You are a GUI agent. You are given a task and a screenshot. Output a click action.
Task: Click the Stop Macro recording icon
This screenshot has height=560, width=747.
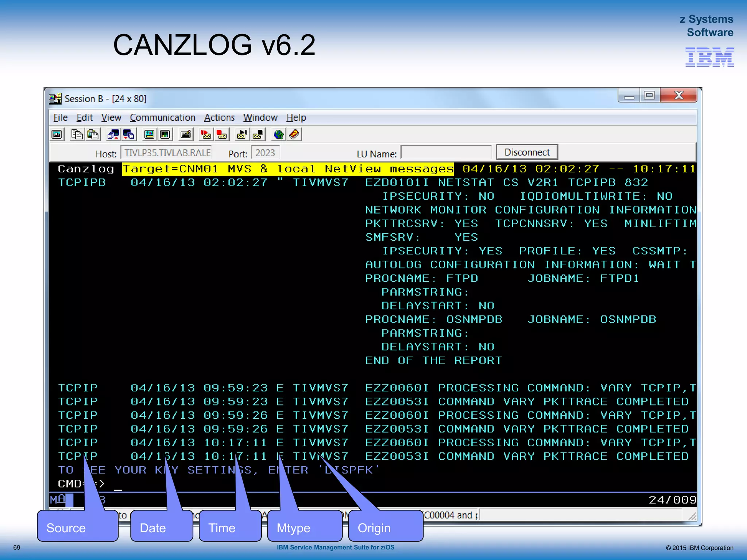[x=222, y=135]
